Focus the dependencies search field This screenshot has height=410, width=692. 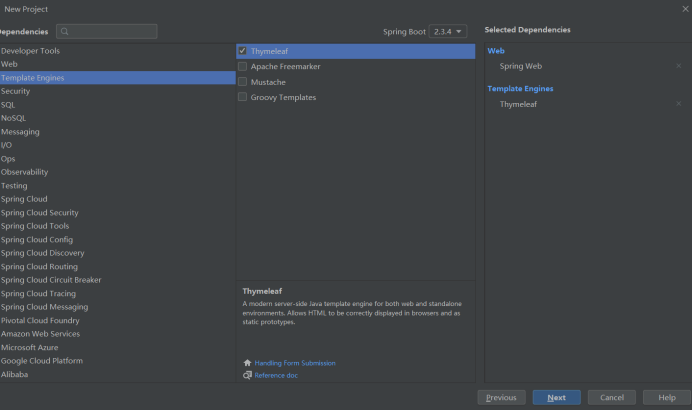(x=110, y=32)
